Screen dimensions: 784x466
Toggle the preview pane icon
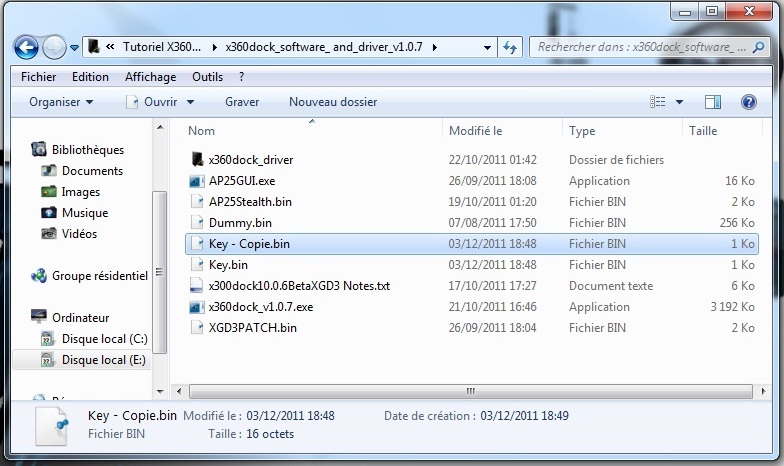pyautogui.click(x=712, y=102)
